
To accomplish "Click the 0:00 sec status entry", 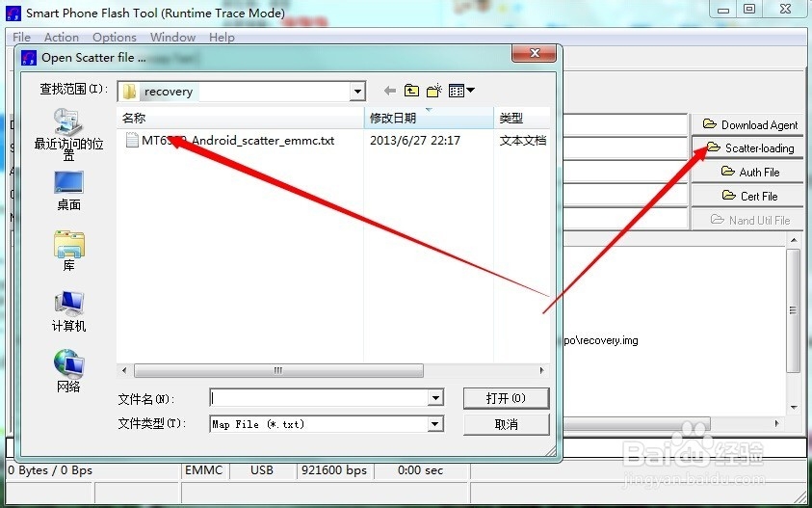I will pyautogui.click(x=420, y=470).
